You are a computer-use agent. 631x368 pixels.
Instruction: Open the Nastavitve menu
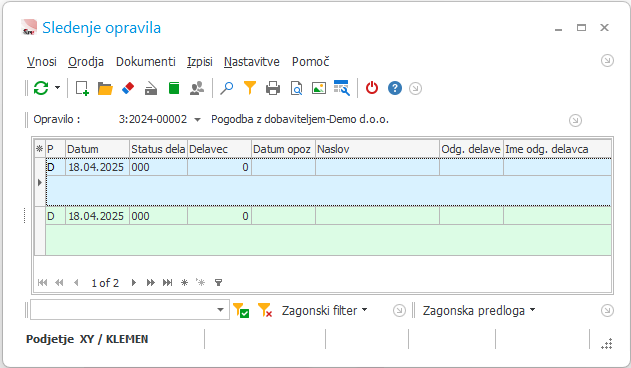coord(252,62)
